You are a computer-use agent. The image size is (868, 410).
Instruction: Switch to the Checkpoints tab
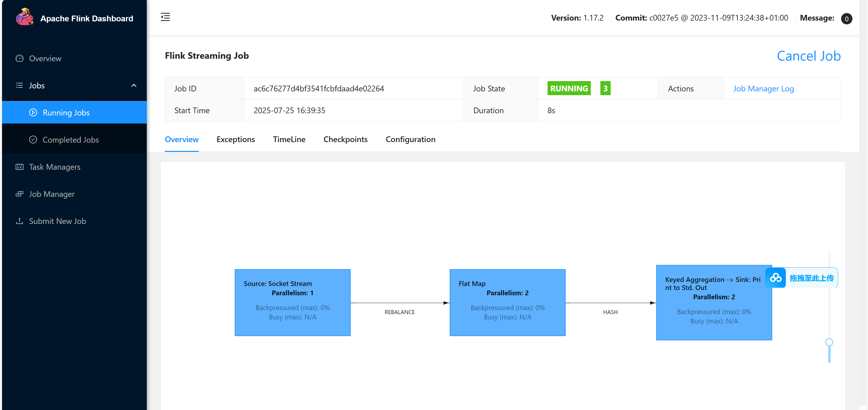coord(345,139)
